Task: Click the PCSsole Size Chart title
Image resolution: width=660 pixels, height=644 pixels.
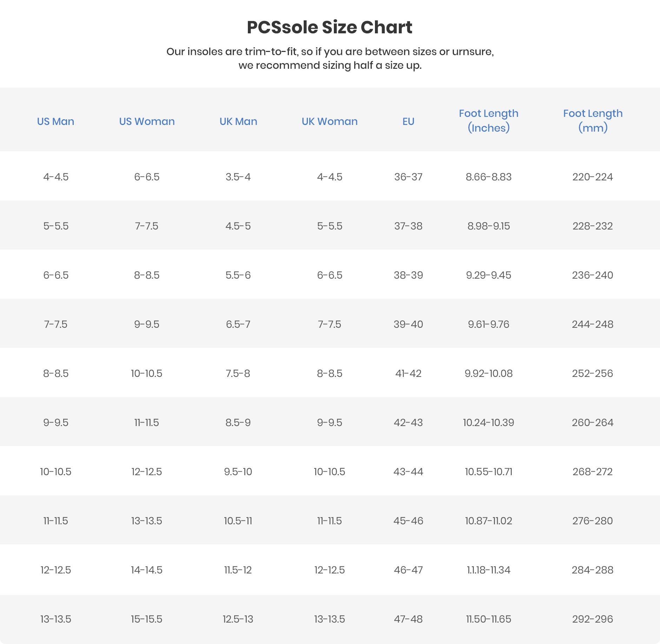Action: 329,27
